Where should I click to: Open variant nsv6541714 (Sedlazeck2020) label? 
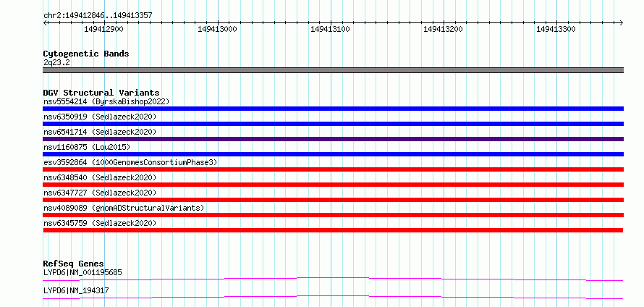coord(100,132)
